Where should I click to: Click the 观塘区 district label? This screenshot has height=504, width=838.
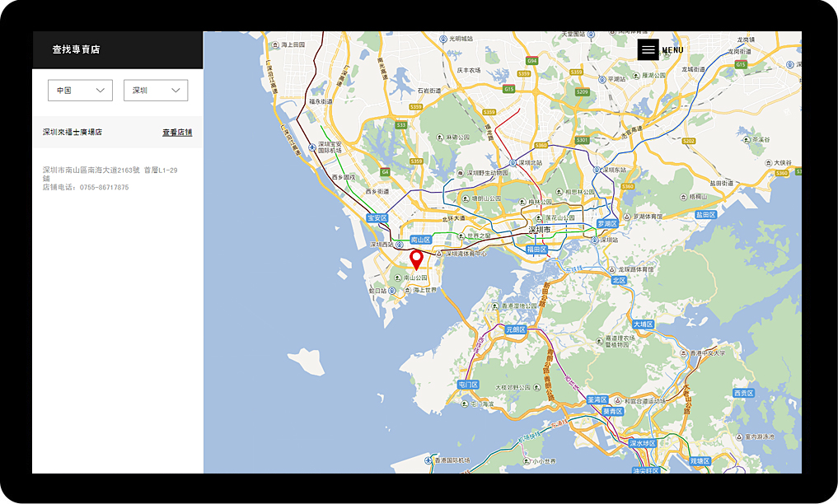click(x=700, y=460)
